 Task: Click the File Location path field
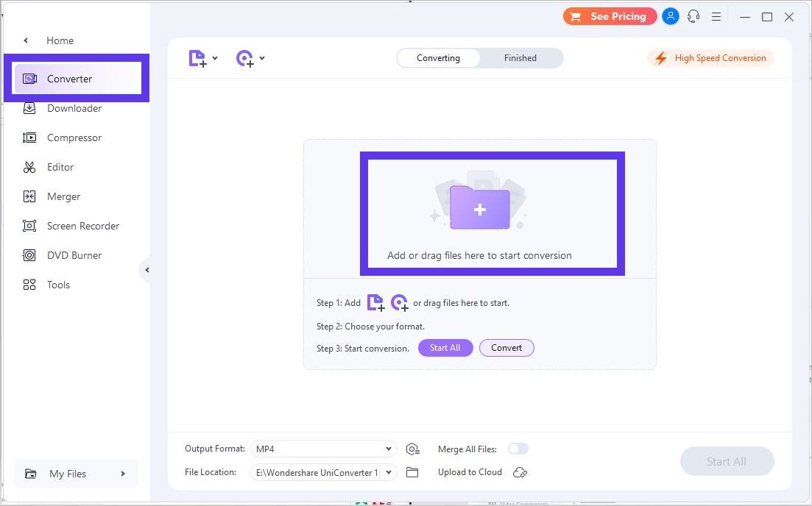(316, 472)
